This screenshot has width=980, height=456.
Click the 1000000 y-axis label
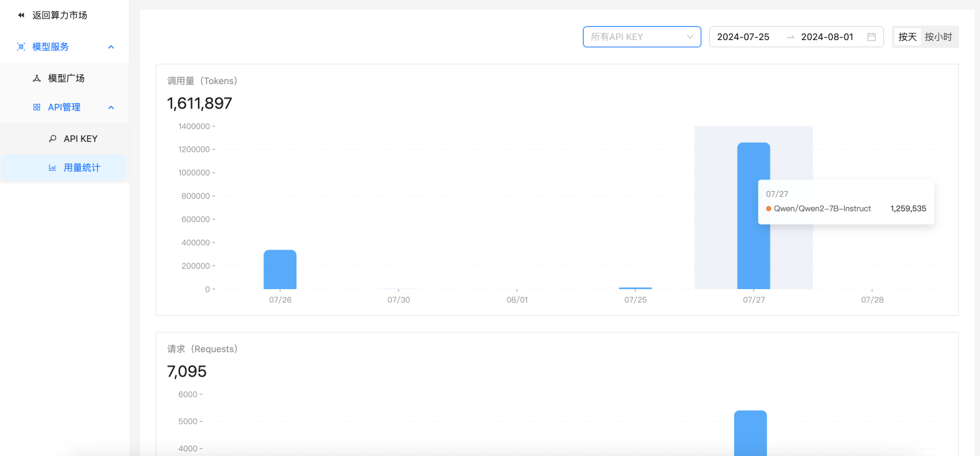click(194, 173)
